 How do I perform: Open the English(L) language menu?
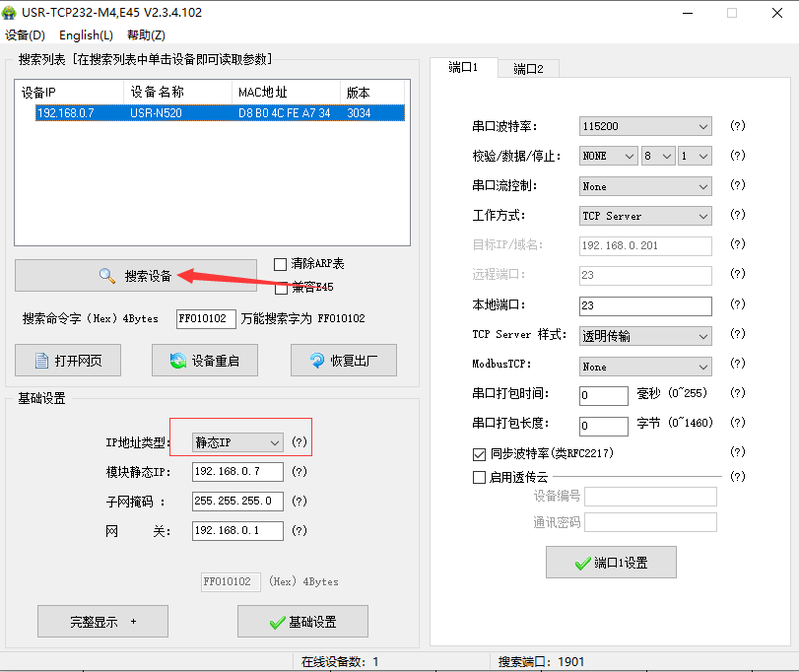tap(86, 34)
